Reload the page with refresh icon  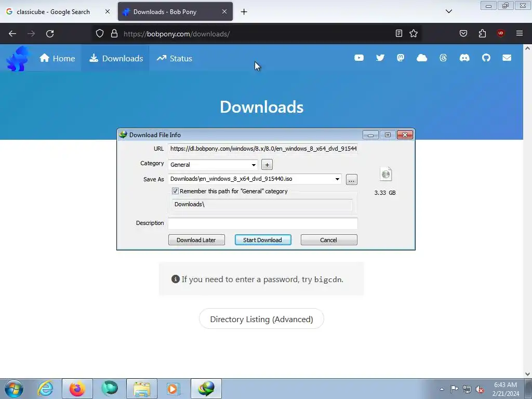(50, 34)
